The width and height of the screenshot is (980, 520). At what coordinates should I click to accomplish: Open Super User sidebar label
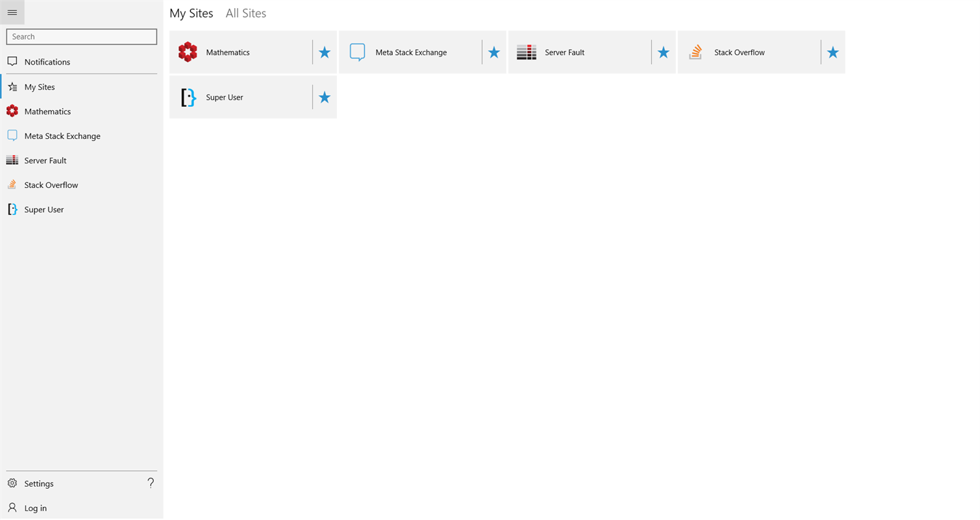click(44, 210)
